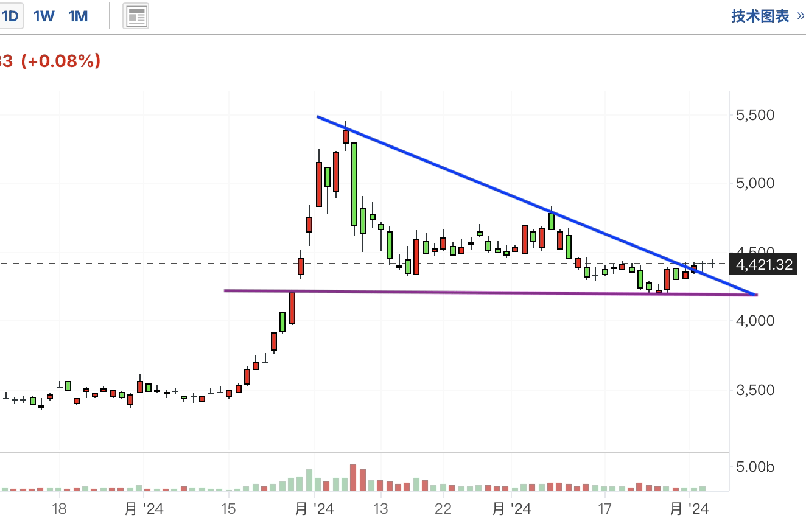This screenshot has width=806, height=532.
Task: Switch to the 1W weekly interval
Action: (44, 16)
